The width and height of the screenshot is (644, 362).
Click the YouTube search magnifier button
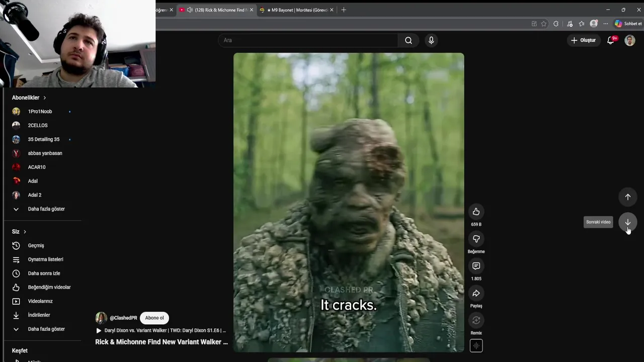tap(409, 40)
